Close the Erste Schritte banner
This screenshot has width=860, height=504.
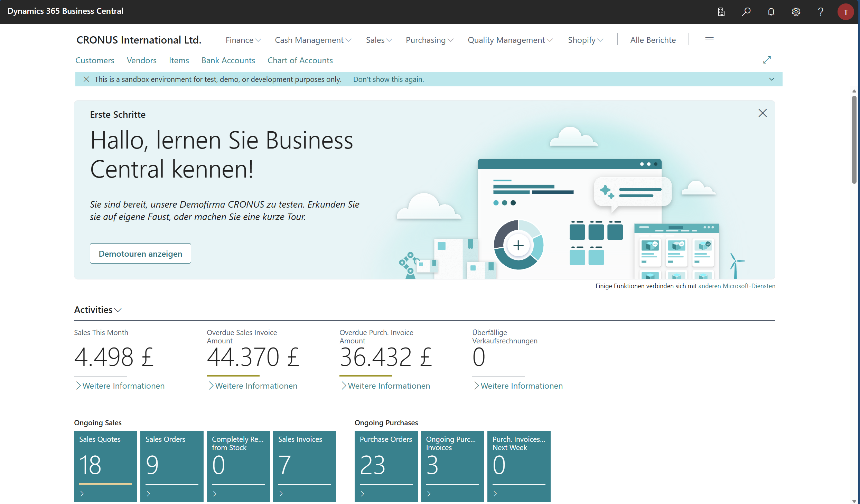(x=763, y=113)
